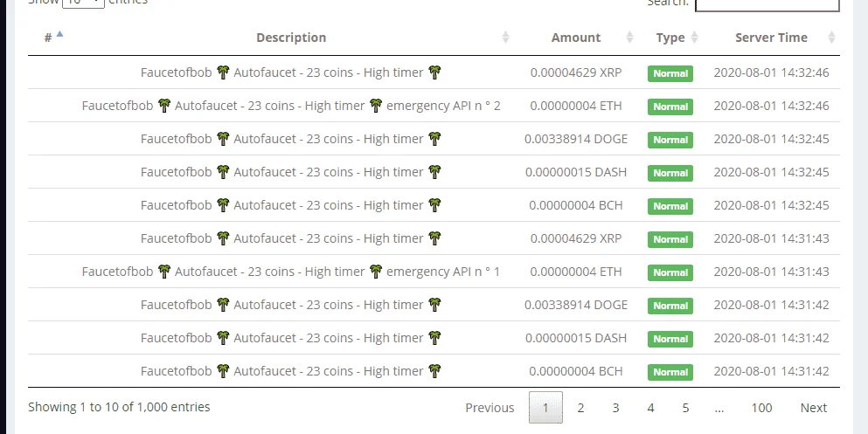This screenshot has width=868, height=434.
Task: Sort table by Description column
Action: [x=505, y=38]
